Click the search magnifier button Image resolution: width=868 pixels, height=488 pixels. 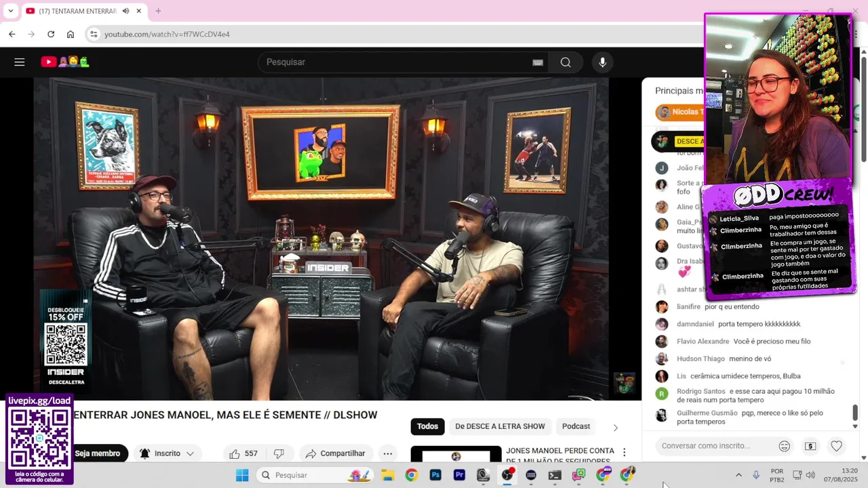[566, 62]
